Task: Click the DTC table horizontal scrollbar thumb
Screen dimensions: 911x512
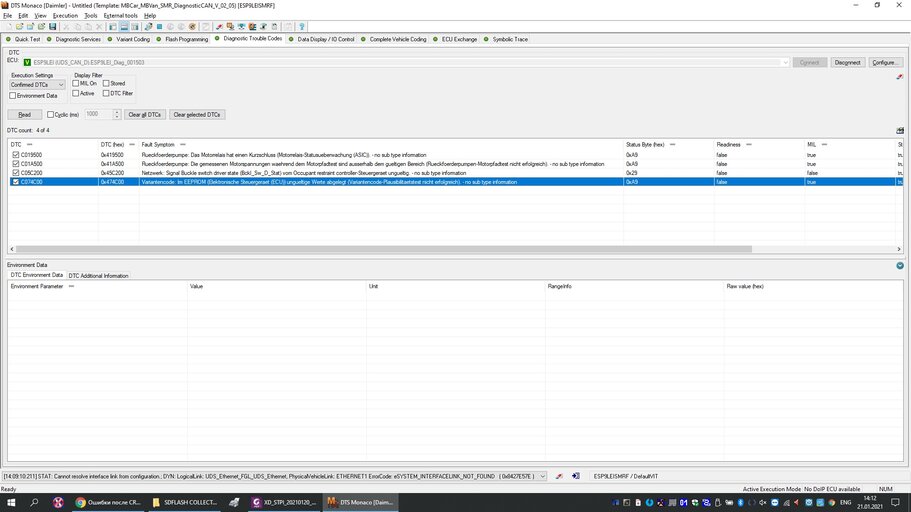Action: pos(383,249)
